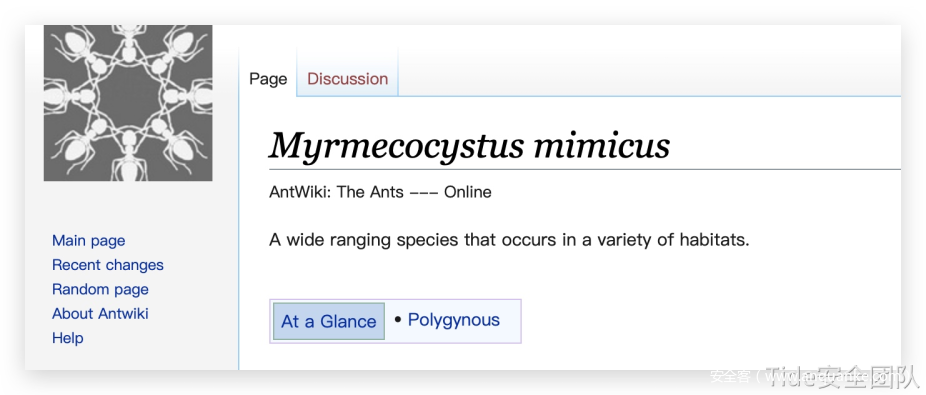Click the word mimicus in the title
926x395 pixels.
click(602, 144)
